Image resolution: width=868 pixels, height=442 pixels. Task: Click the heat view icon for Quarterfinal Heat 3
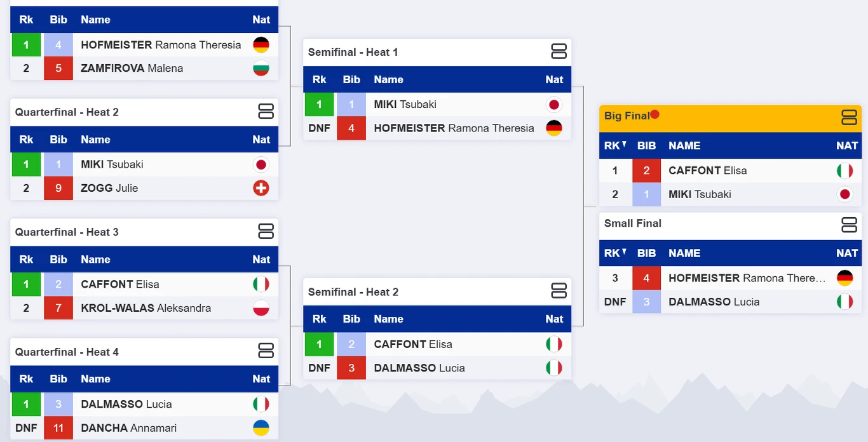pos(266,232)
